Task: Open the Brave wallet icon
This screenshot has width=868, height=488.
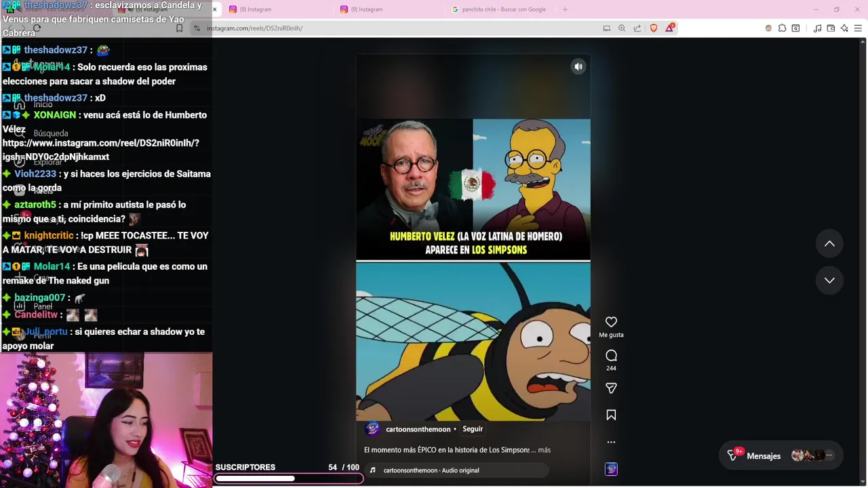Action: pos(831,28)
